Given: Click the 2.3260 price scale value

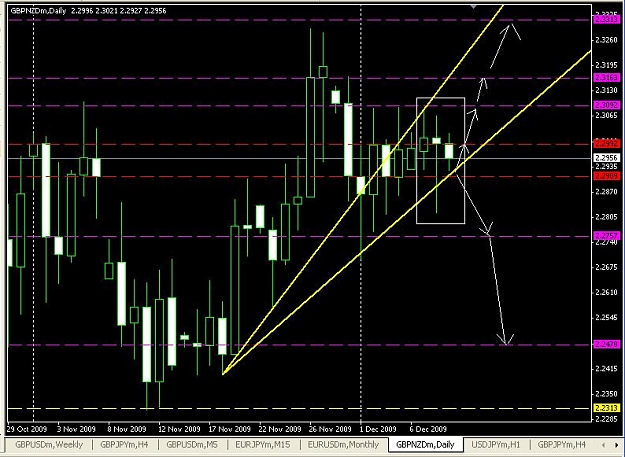Looking at the screenshot, I should pyautogui.click(x=606, y=40).
